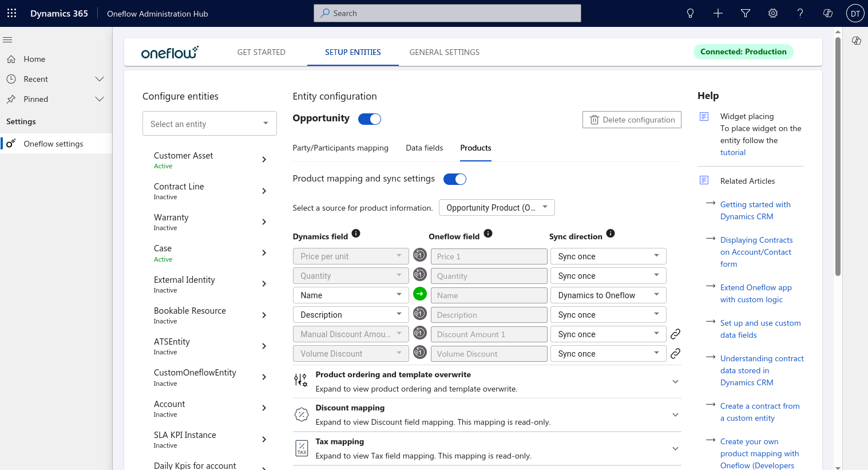Click the Oneflow logo
The width and height of the screenshot is (868, 470).
(x=170, y=52)
